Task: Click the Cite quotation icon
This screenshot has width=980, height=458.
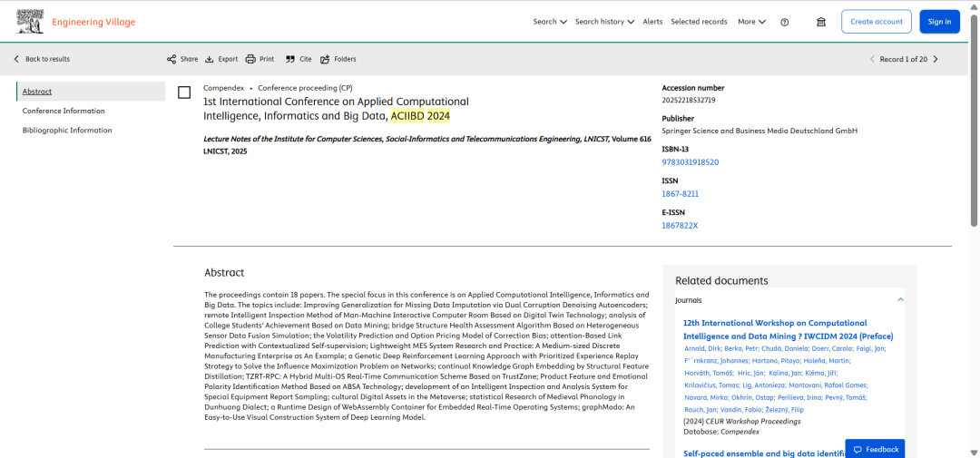Action: [290, 59]
